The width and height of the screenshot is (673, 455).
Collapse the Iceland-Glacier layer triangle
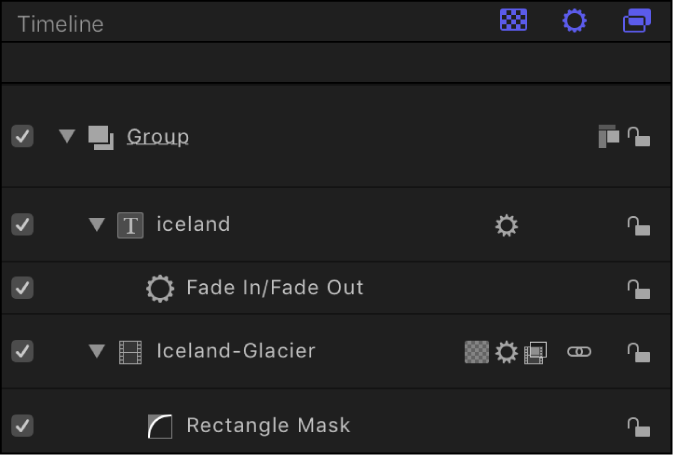[97, 351]
